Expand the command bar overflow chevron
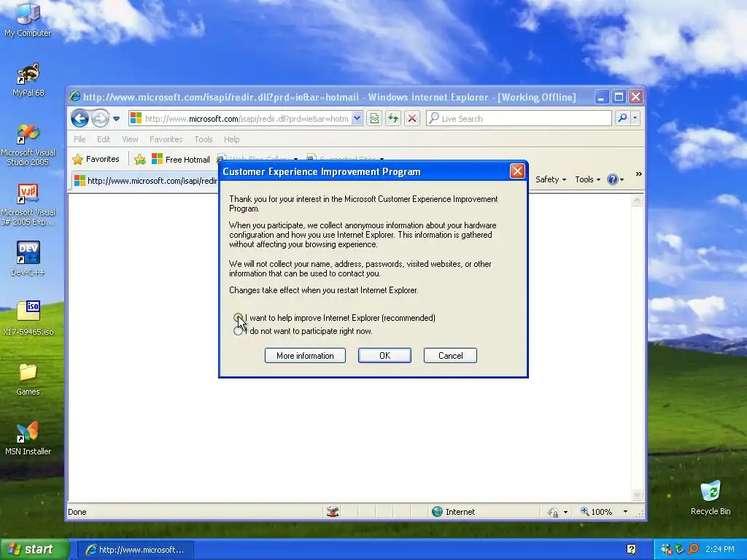 click(x=638, y=174)
